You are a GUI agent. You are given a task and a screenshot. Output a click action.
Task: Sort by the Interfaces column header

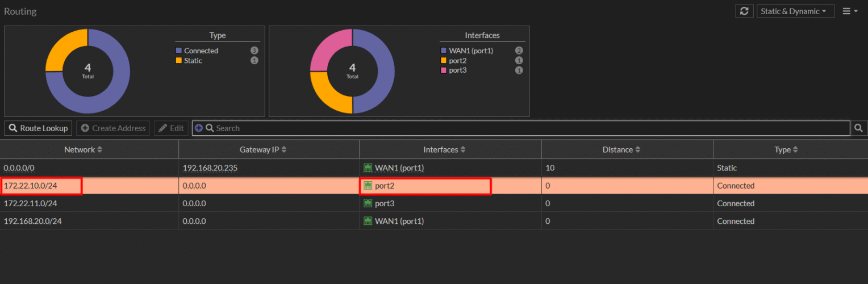click(444, 150)
